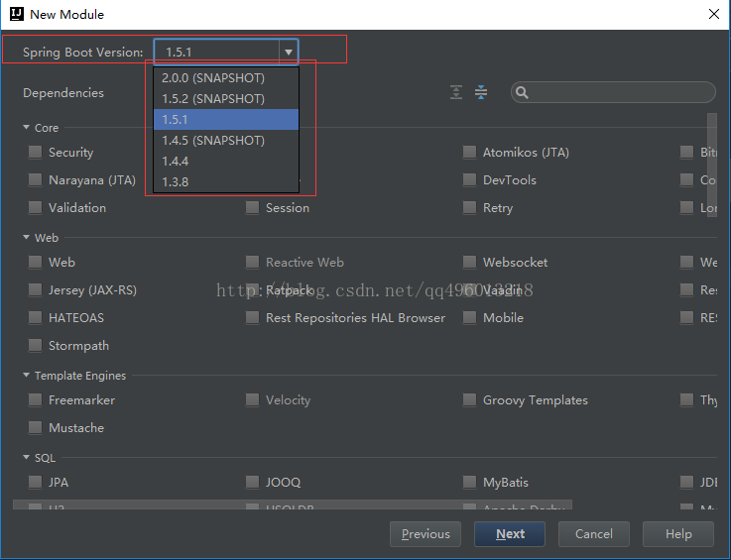
Task: Tick the Narayana (JTA) checkbox
Action: point(35,179)
